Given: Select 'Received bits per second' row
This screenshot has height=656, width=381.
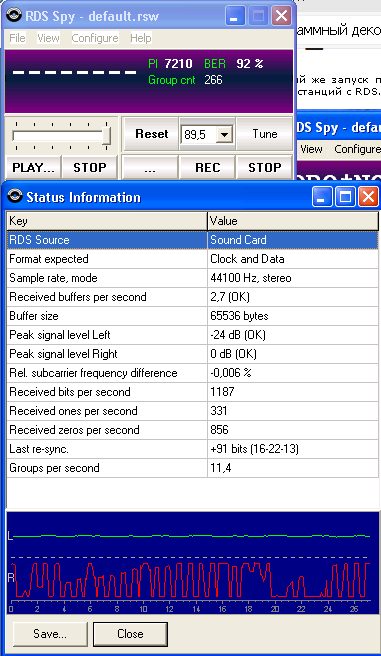Looking at the screenshot, I should pyautogui.click(x=192, y=392).
